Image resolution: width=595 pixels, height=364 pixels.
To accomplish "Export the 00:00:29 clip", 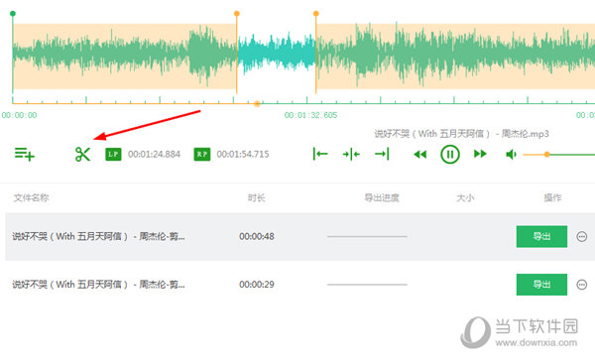I will pos(541,285).
